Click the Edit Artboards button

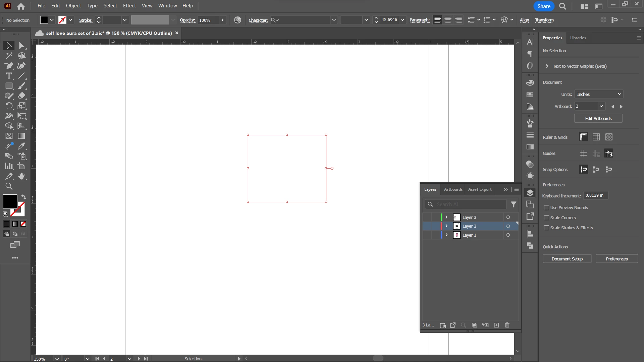598,119
